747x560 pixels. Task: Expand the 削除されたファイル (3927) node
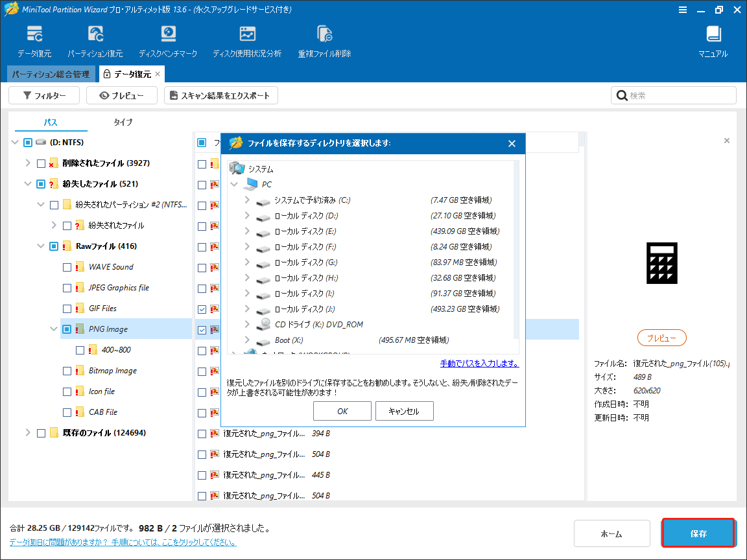pyautogui.click(x=28, y=163)
